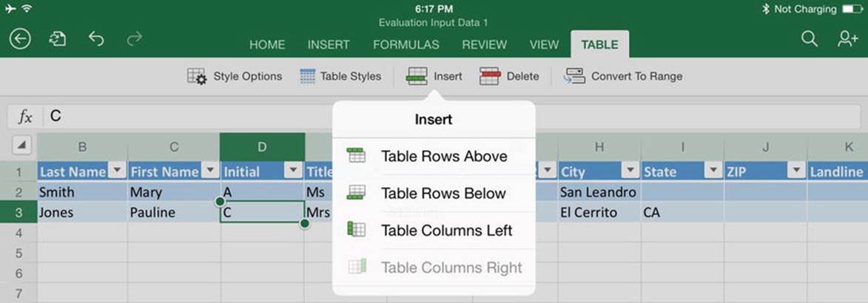
Task: Tap the Wi-Fi status icon
Action: tap(27, 9)
